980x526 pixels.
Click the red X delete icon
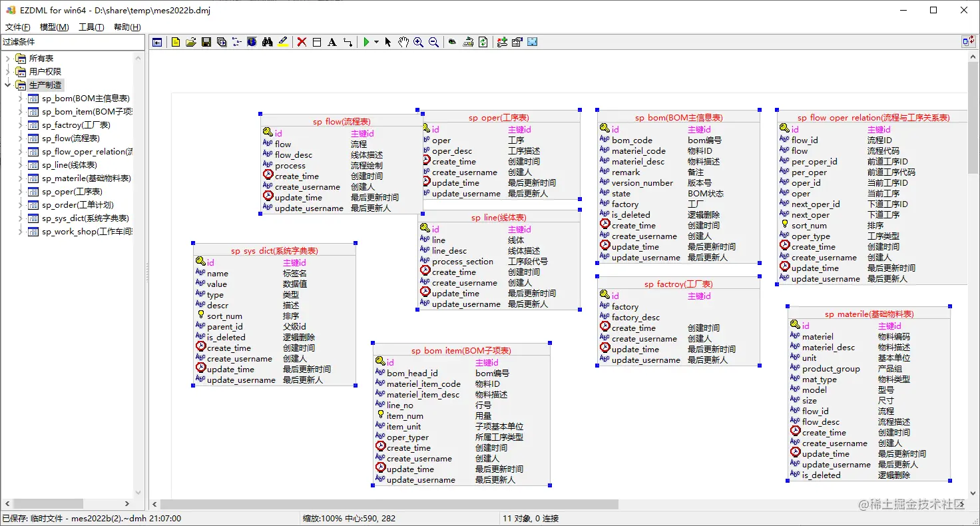coord(302,42)
